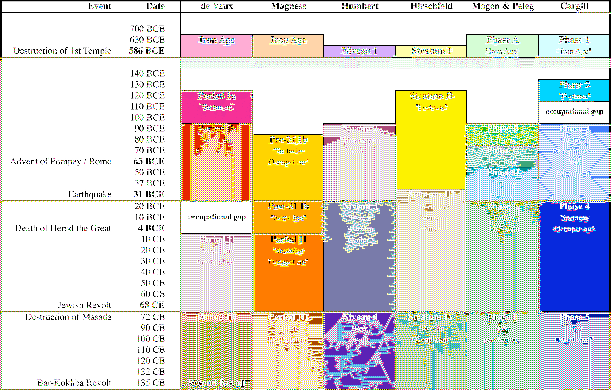Select the 'Magness' column header
611x390 pixels.
click(288, 6)
